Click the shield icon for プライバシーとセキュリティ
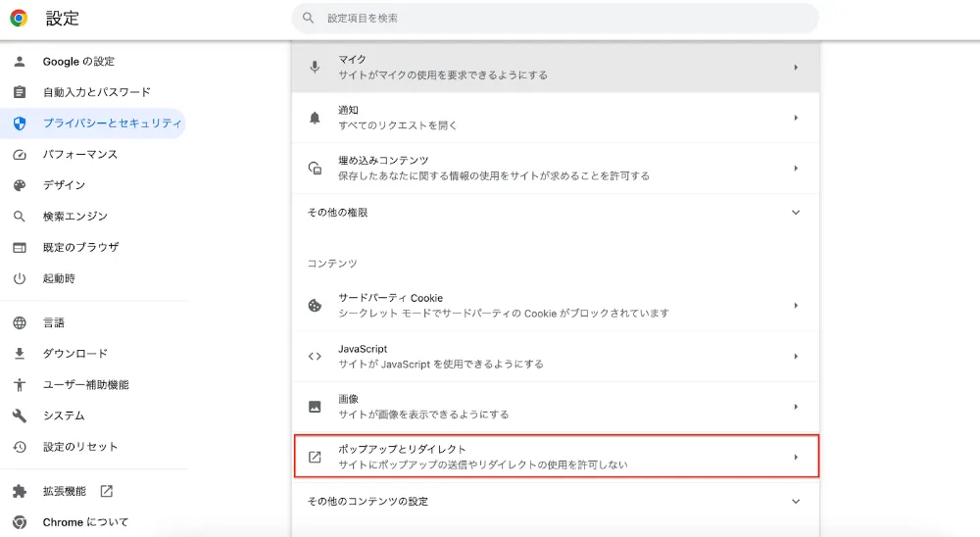Image resolution: width=980 pixels, height=537 pixels. (20, 123)
